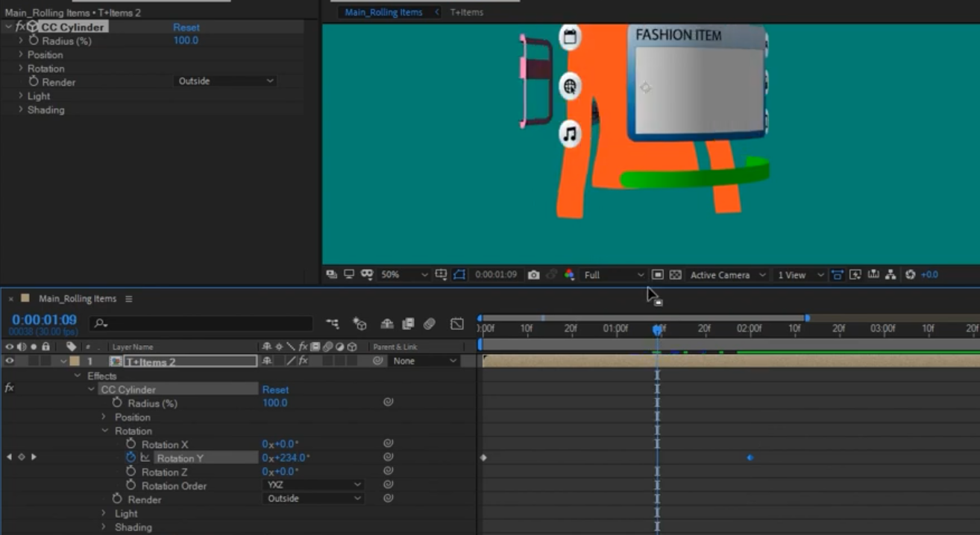The width and height of the screenshot is (980, 535).
Task: Switch to the T+Items viewer tab
Action: [x=466, y=13]
